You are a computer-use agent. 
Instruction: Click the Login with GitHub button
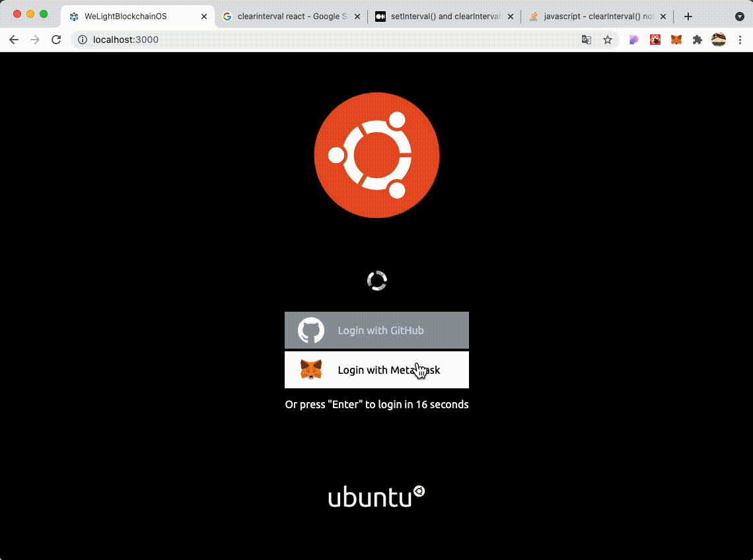click(x=377, y=330)
